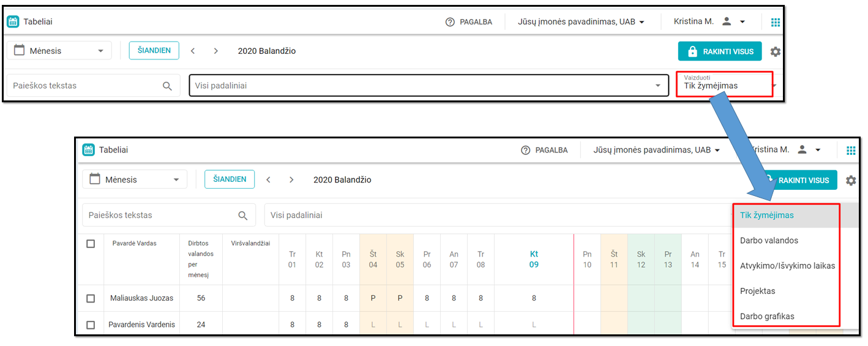Go to previous month in lower window
The image size is (868, 346).
click(268, 179)
